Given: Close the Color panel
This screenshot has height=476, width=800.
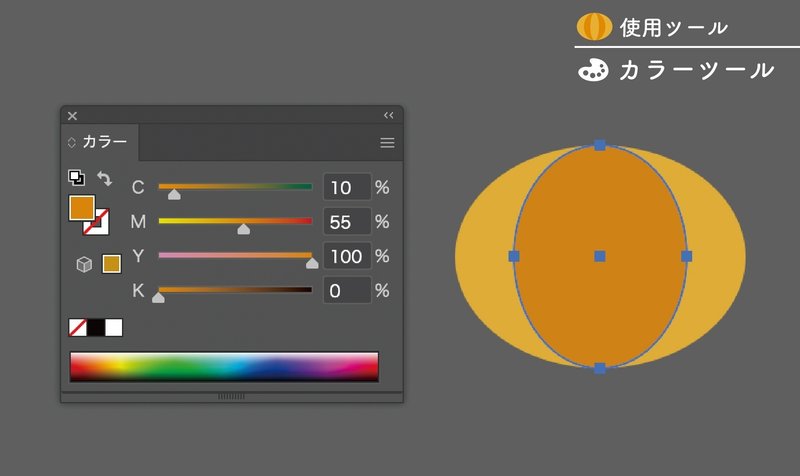Looking at the screenshot, I should 72,116.
